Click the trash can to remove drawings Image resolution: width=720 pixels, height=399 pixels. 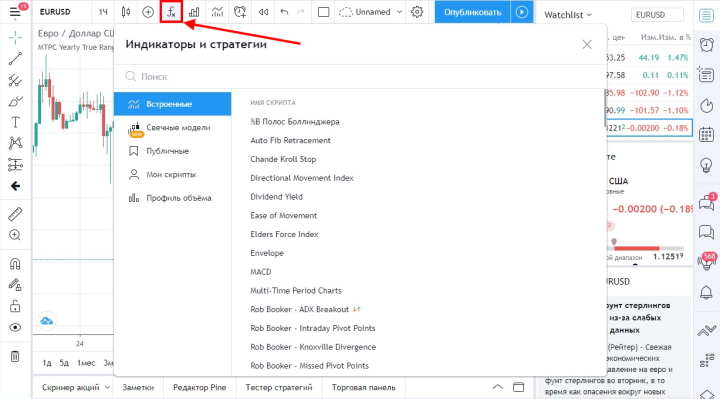[15, 356]
